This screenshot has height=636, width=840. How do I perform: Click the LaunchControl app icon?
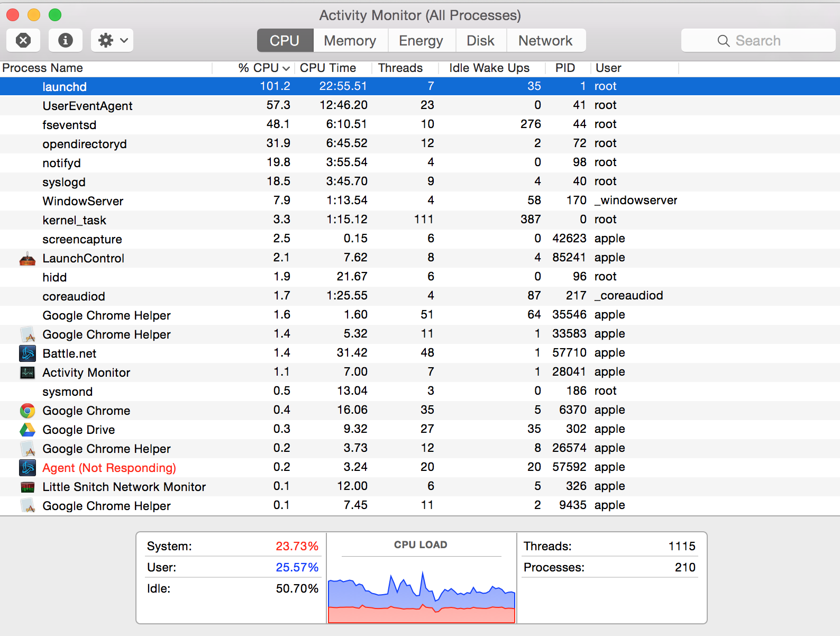tap(28, 259)
